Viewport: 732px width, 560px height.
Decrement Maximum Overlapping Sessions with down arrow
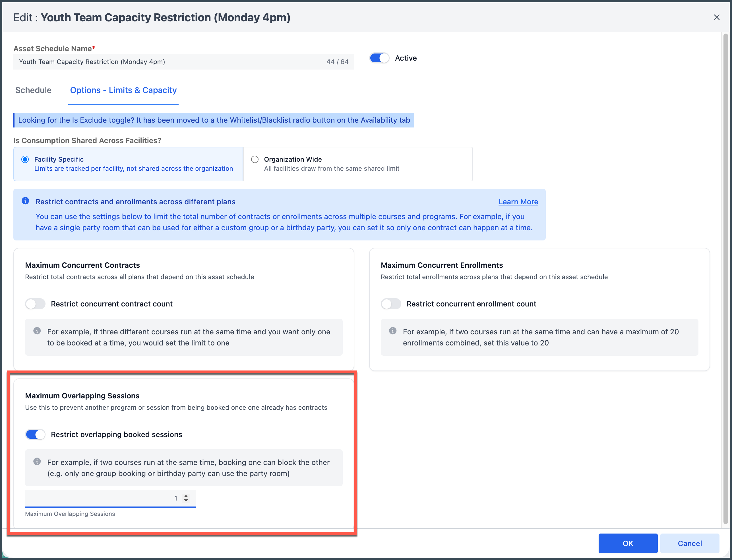[x=186, y=501]
